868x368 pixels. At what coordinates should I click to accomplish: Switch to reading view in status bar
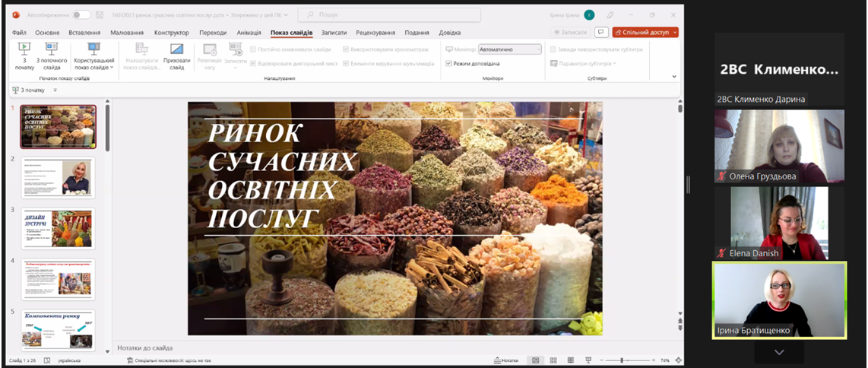[x=571, y=360]
